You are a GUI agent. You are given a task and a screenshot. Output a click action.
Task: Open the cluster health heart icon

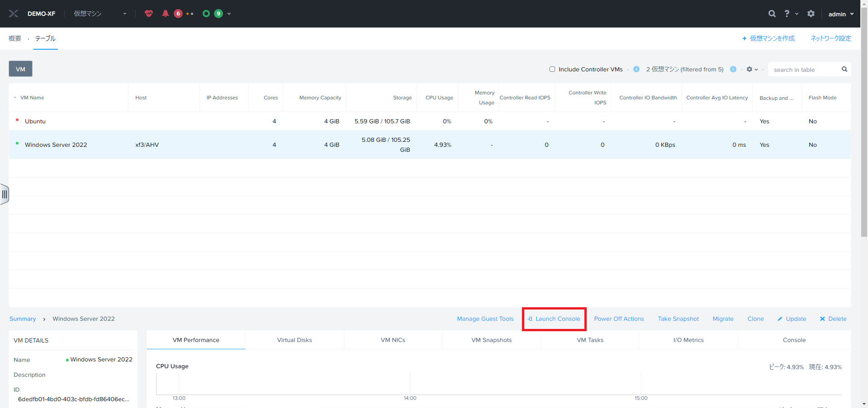pyautogui.click(x=149, y=14)
